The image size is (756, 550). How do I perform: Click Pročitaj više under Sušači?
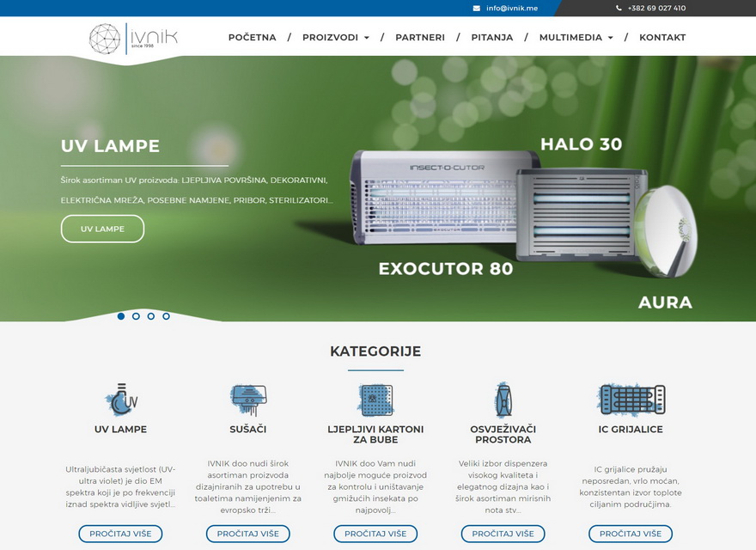248,534
